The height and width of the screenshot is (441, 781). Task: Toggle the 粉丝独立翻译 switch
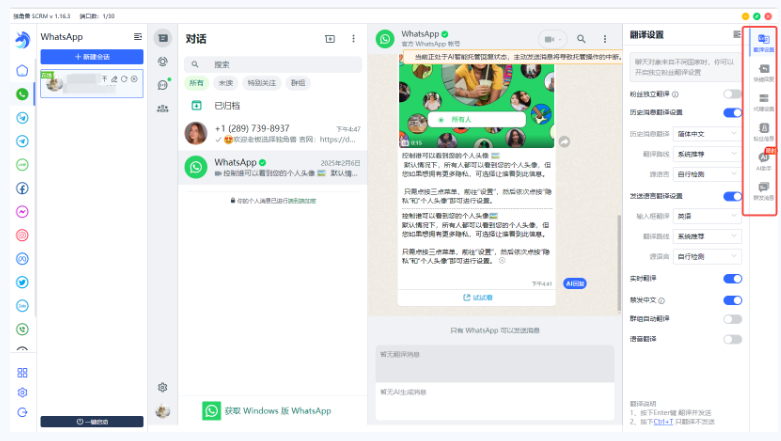point(732,94)
